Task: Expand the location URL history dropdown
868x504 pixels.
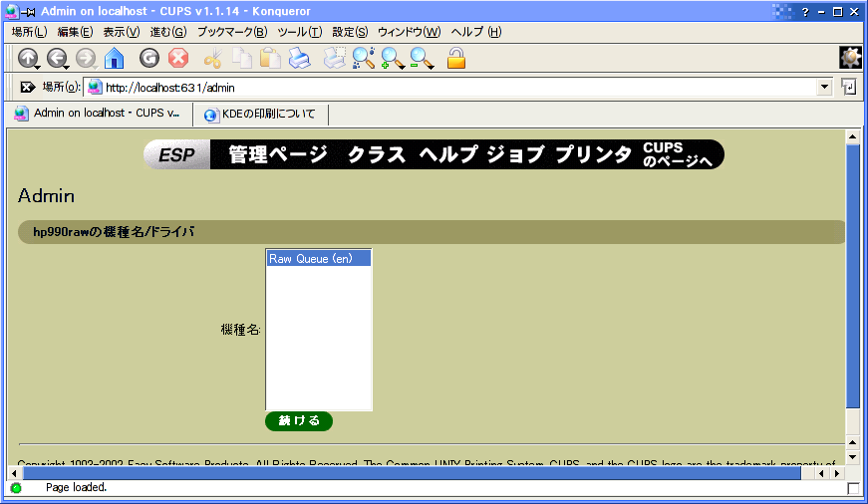Action: [x=823, y=87]
